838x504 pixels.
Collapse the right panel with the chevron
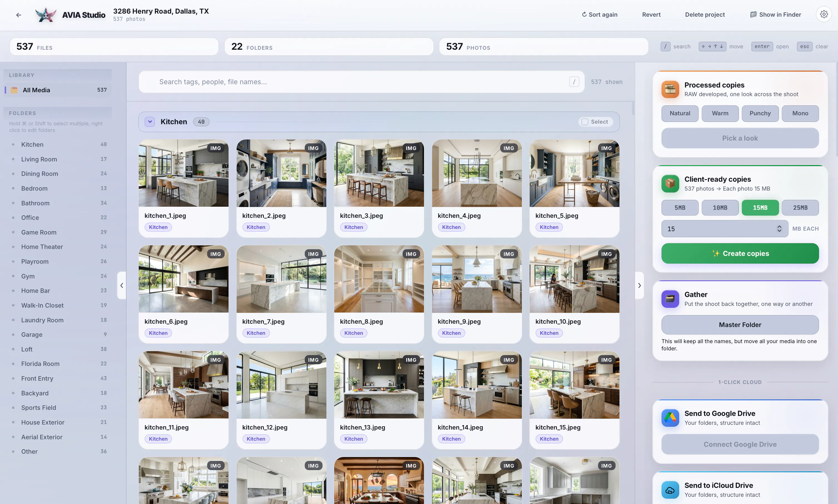639,286
